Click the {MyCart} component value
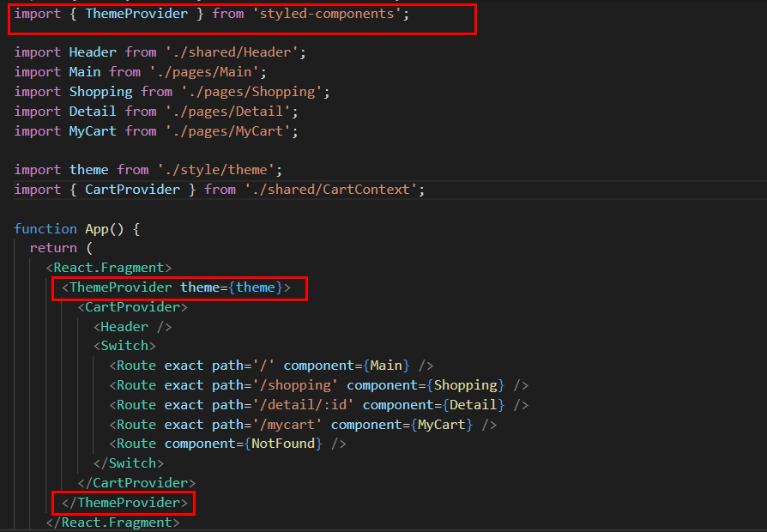The height and width of the screenshot is (532, 767). [441, 425]
